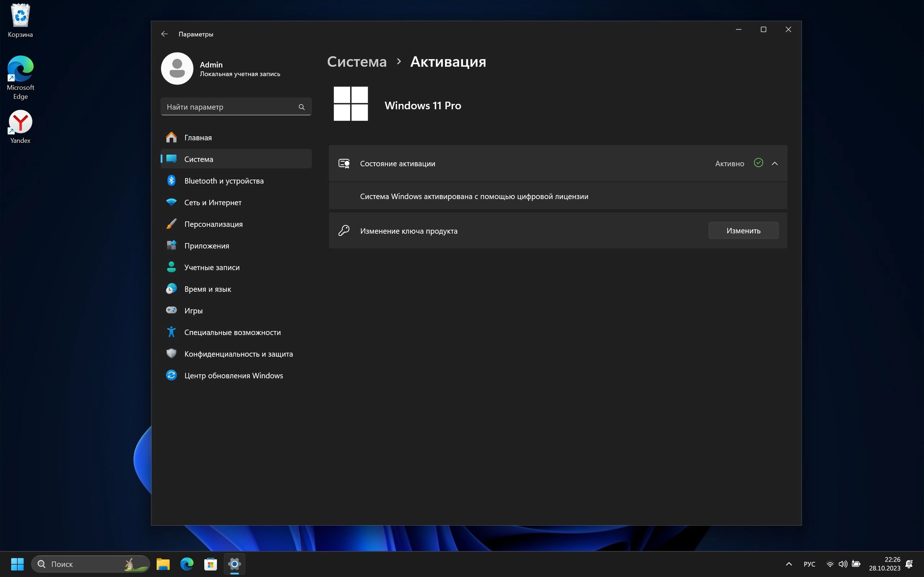Click the Изменить product key button
Image resolution: width=924 pixels, height=577 pixels.
click(743, 230)
